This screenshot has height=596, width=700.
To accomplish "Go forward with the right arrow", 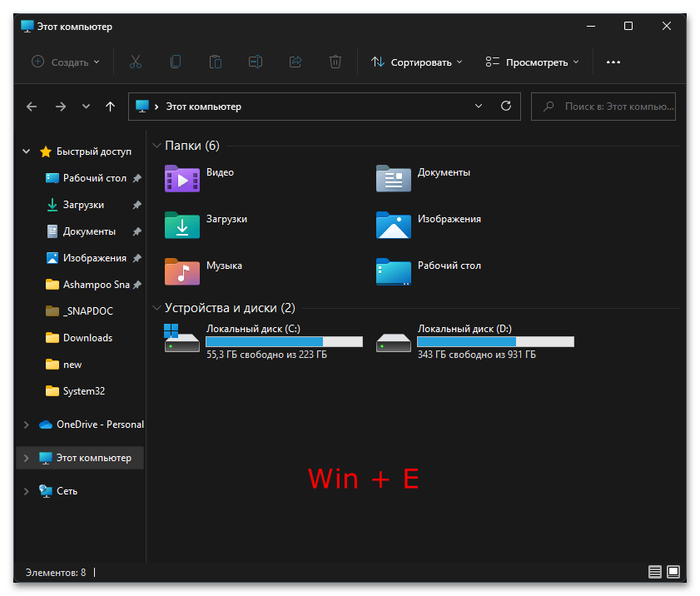I will tap(60, 107).
